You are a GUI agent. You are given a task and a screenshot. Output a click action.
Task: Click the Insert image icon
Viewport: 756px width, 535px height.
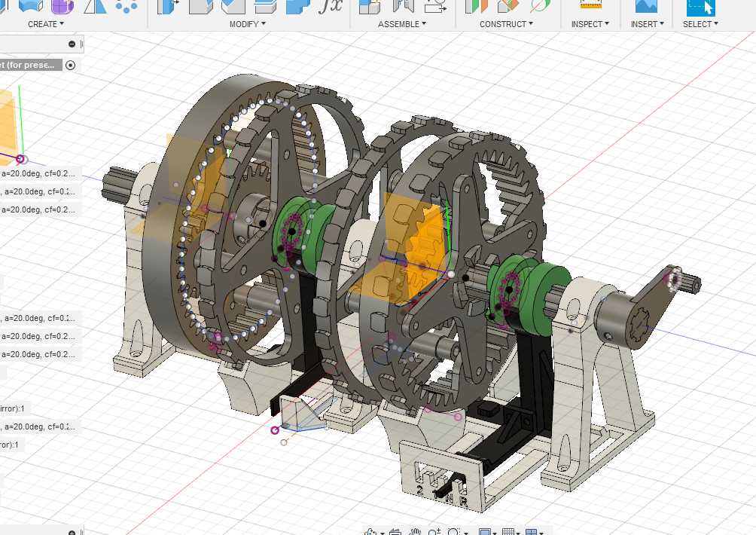pyautogui.click(x=646, y=5)
